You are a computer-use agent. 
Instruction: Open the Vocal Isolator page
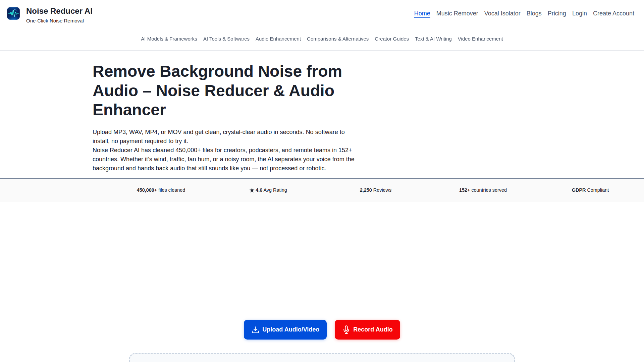[502, 13]
